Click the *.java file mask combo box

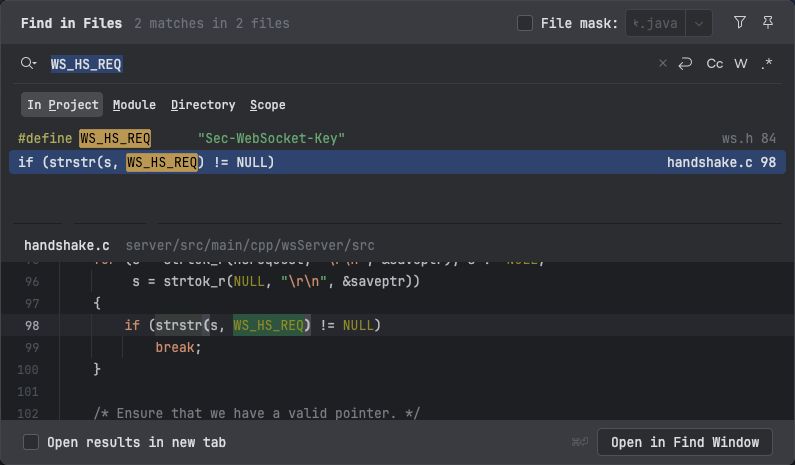655,23
